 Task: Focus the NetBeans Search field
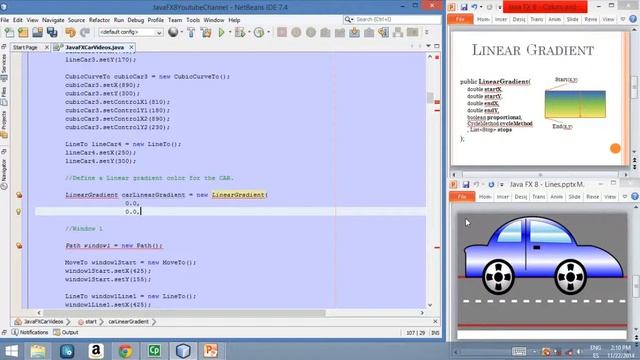pyautogui.click(x=392, y=19)
